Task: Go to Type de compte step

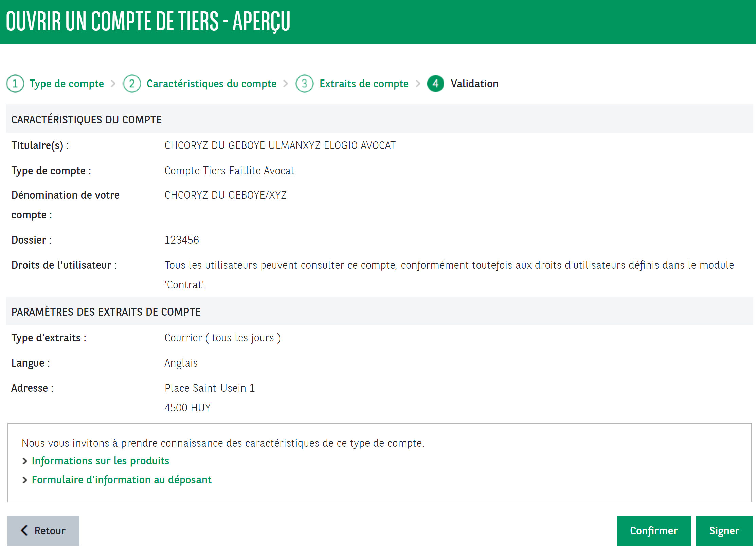Action: pyautogui.click(x=67, y=84)
